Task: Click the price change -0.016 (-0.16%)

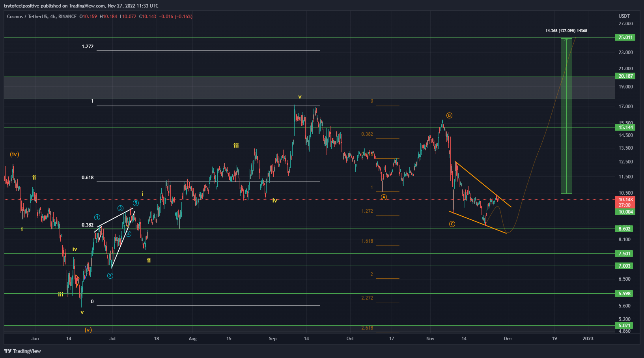Action: point(176,17)
